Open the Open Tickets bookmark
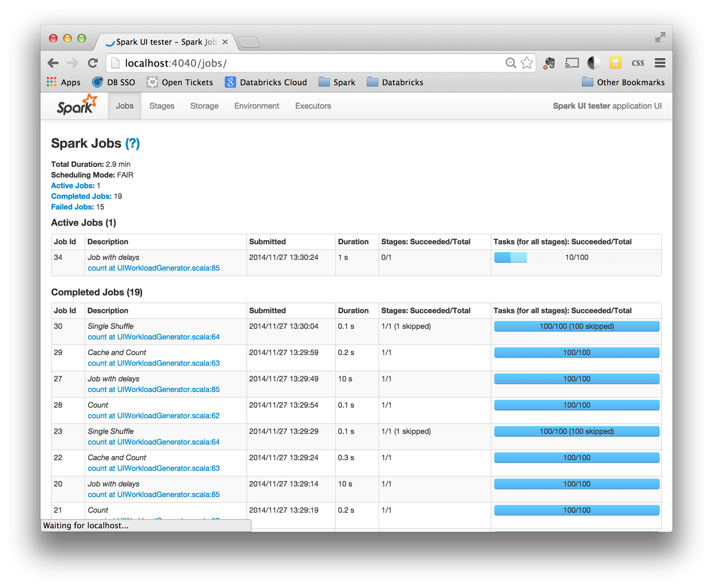713x588 pixels. pos(180,83)
